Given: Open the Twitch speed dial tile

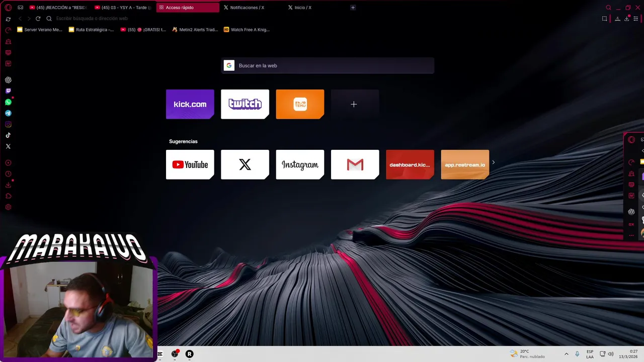Looking at the screenshot, I should [x=245, y=104].
